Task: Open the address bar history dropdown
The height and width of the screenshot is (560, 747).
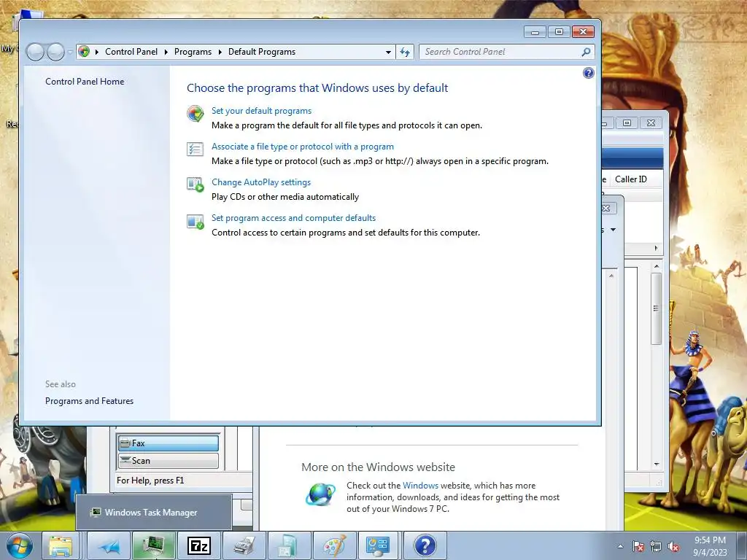Action: [x=388, y=52]
